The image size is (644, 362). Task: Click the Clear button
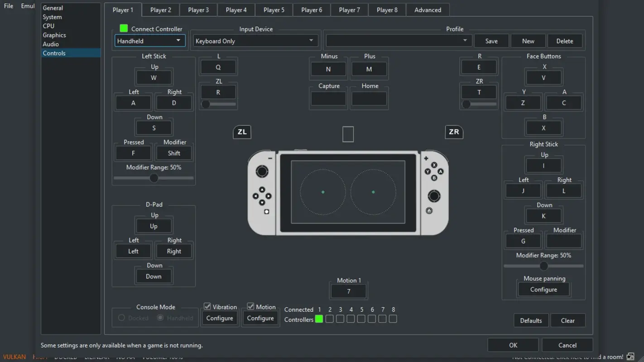point(568,320)
